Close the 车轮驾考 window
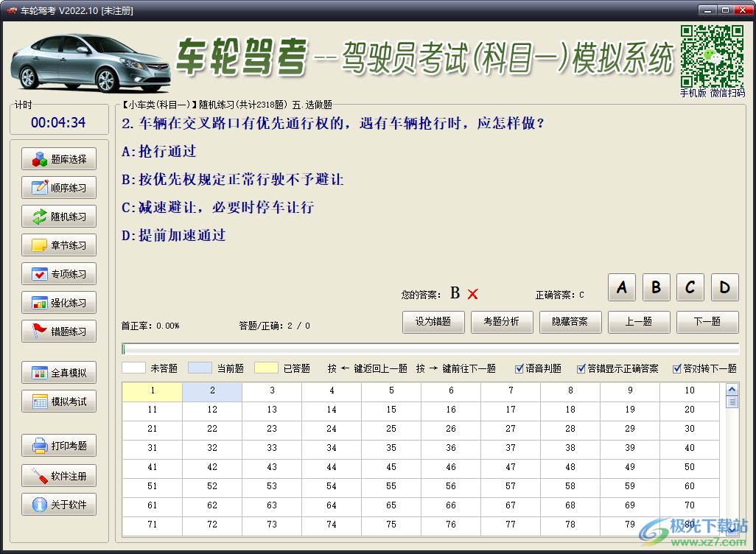 [x=743, y=10]
